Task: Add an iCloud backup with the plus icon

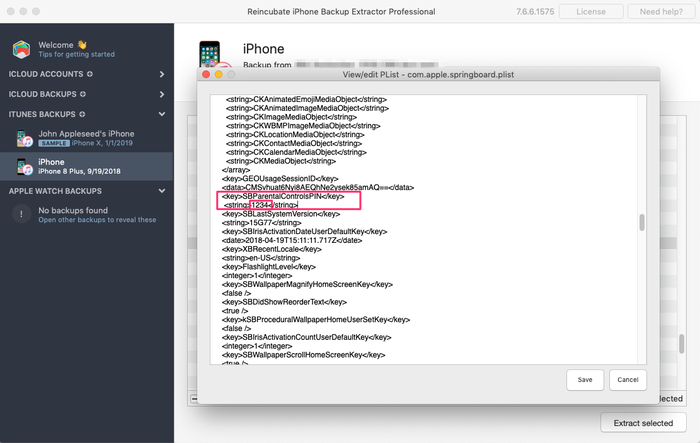Action: click(83, 94)
